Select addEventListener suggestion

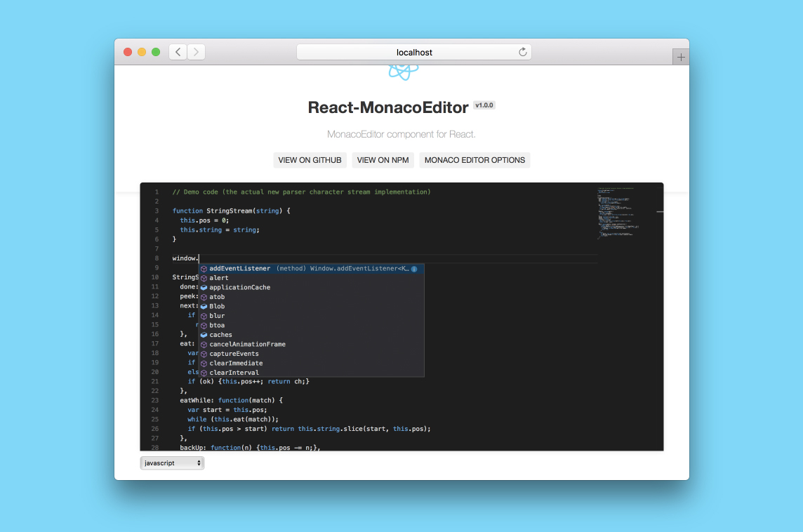(x=312, y=268)
